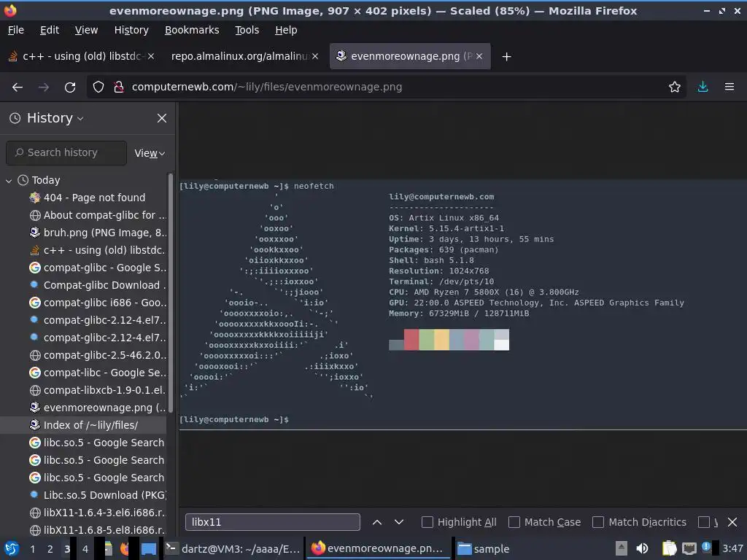This screenshot has height=560, width=747.
Task: Find next match arrow
Action: coord(399,522)
